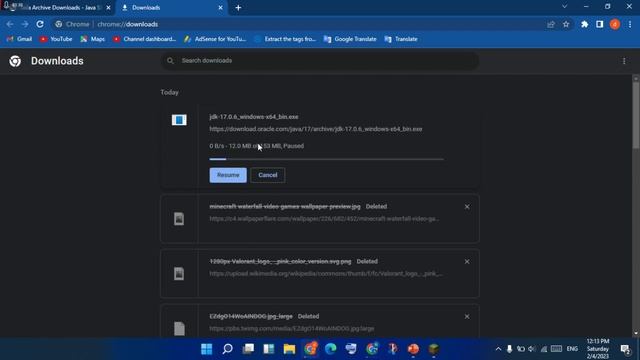Open the Translate bookmark
Image resolution: width=640 pixels, height=360 pixels.
coord(401,39)
